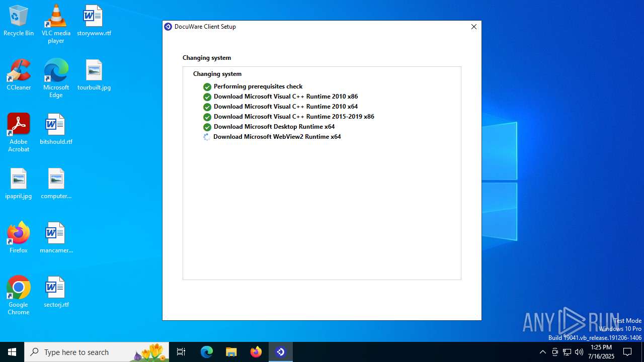Open the taskbar clock and date
Screen dimensions: 644x362
pyautogui.click(x=602, y=352)
